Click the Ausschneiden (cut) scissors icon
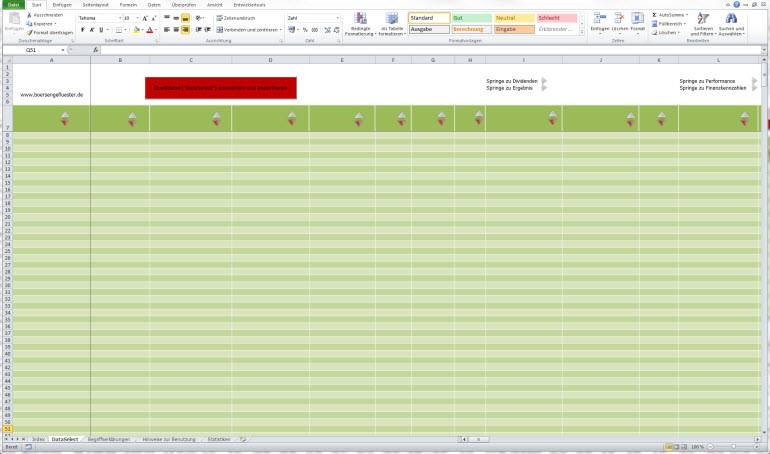This screenshot has height=454, width=770. click(29, 15)
